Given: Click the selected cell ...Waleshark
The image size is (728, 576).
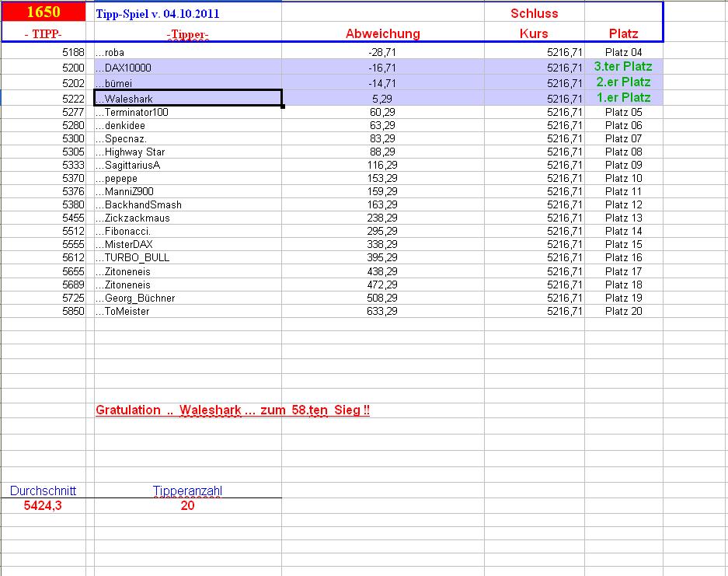Looking at the screenshot, I should (187, 99).
